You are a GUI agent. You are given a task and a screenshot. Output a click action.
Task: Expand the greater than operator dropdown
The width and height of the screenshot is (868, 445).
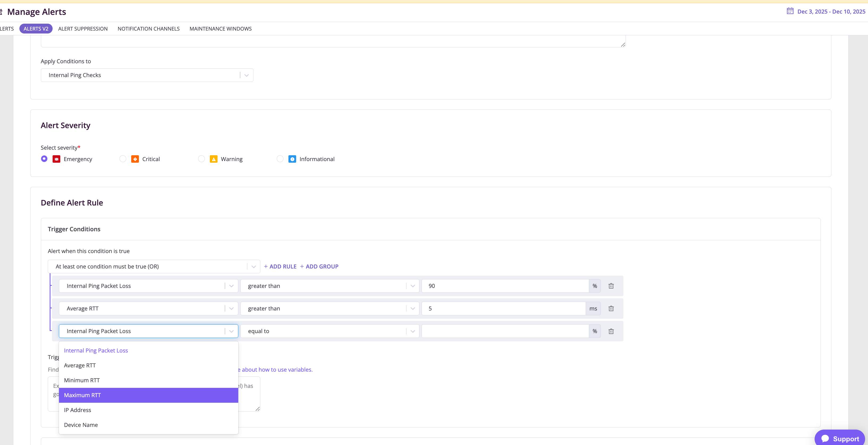tap(413, 286)
